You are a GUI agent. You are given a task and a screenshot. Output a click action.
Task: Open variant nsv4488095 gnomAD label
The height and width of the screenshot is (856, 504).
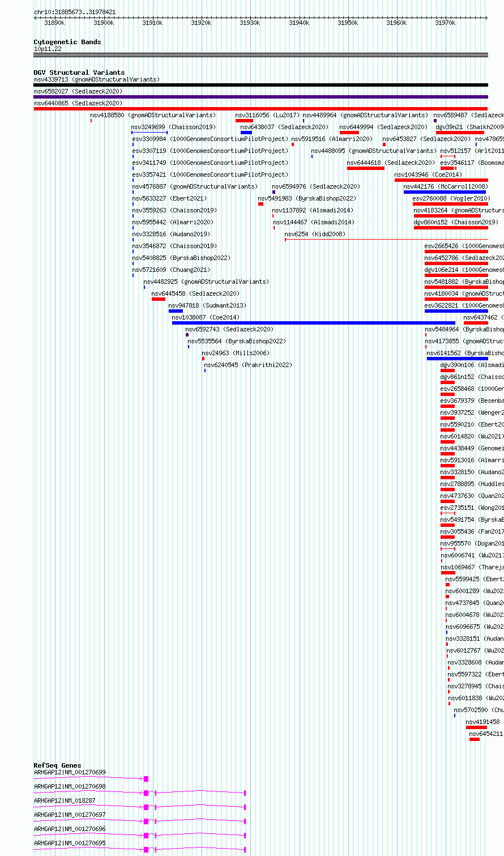point(374,151)
